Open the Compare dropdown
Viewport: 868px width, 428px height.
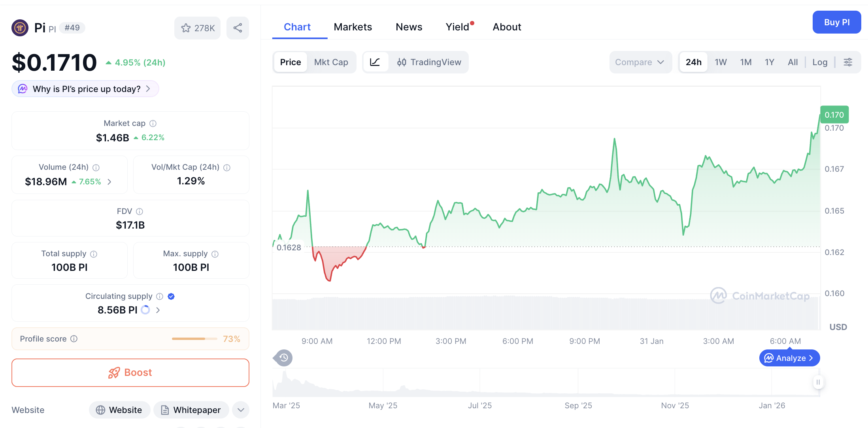pos(640,62)
